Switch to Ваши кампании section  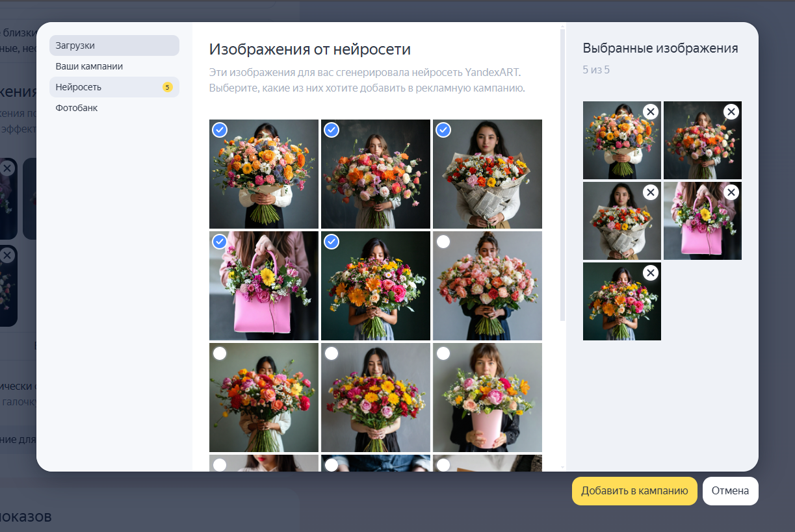coord(114,66)
